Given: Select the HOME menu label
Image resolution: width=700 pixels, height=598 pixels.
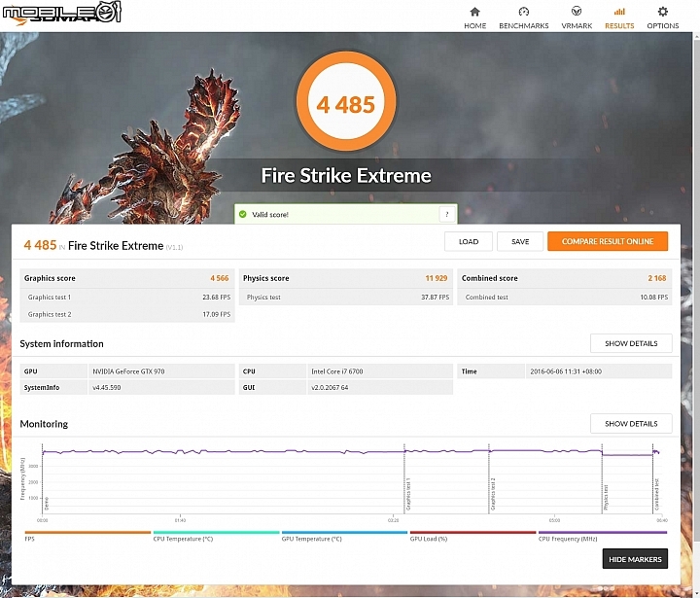Looking at the screenshot, I should 475,26.
